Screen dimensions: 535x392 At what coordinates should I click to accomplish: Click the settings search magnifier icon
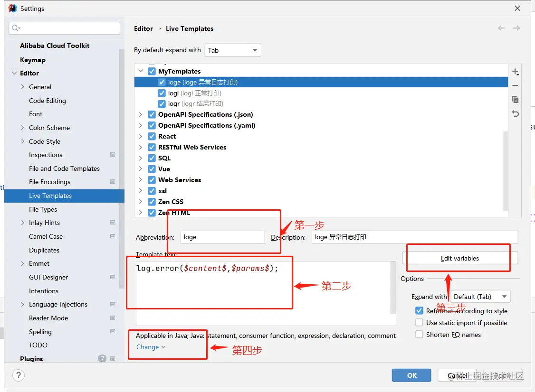coord(16,28)
